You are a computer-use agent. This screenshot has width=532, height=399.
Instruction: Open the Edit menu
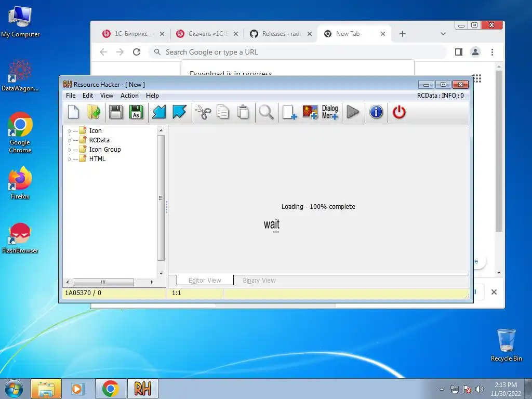[x=87, y=96]
